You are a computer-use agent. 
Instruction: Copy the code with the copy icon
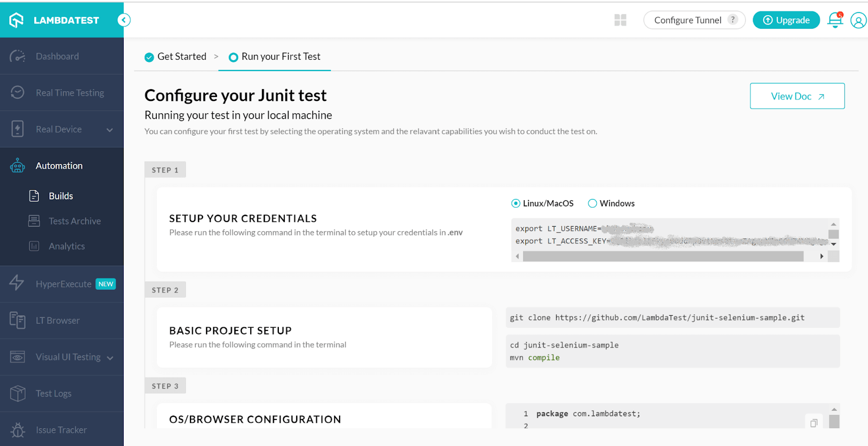pos(814,423)
